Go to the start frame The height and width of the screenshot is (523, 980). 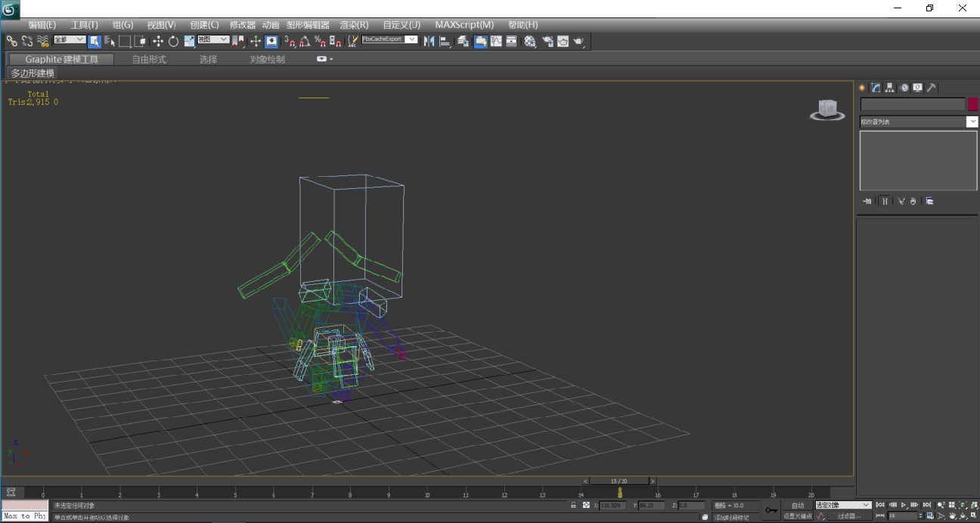click(880, 505)
